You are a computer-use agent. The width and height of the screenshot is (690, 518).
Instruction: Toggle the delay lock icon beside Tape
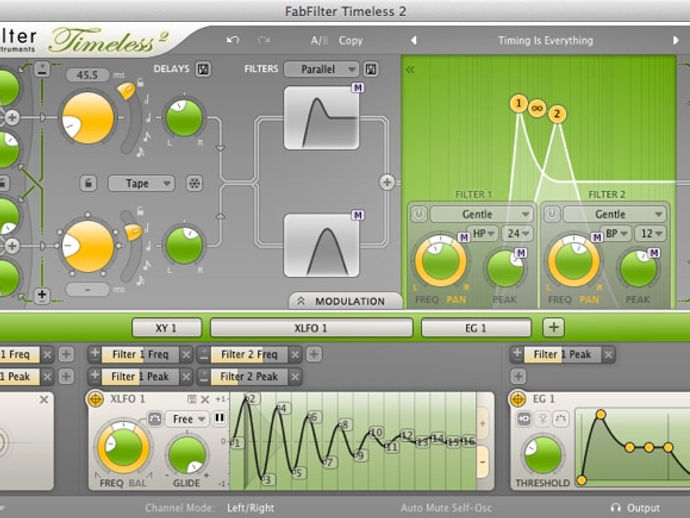(x=88, y=183)
